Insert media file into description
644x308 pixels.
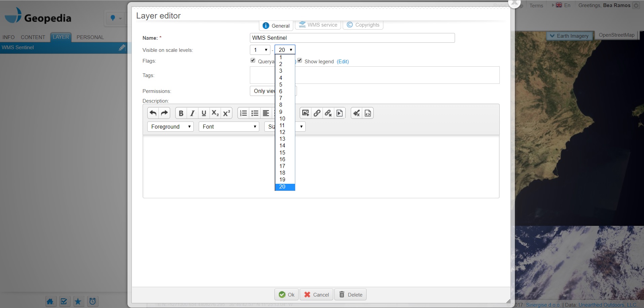tap(340, 113)
